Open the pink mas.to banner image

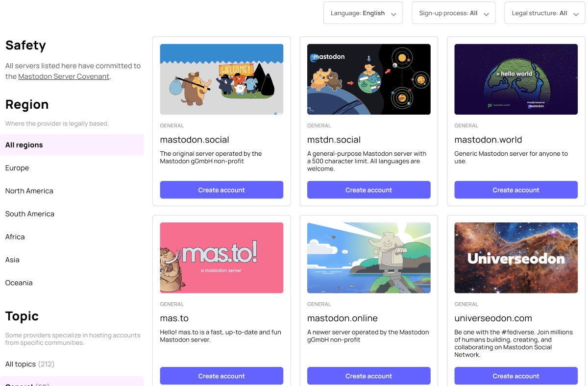(221, 258)
